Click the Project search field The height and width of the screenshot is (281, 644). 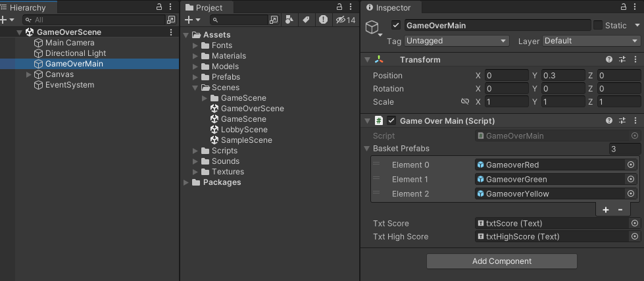click(x=239, y=20)
